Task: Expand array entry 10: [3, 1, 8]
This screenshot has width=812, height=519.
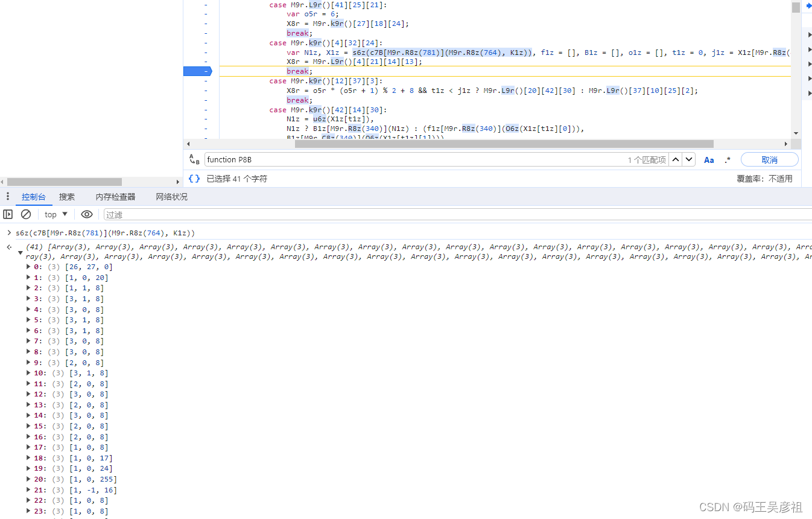Action: point(28,373)
